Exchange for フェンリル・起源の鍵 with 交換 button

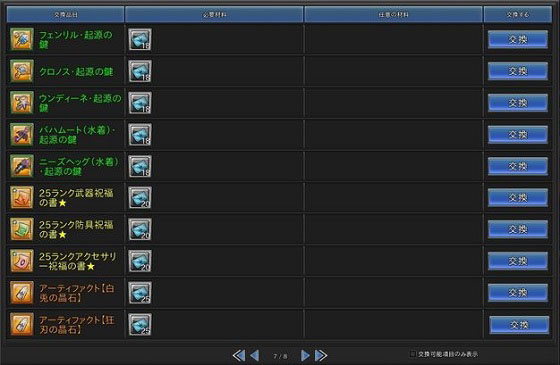(x=518, y=39)
